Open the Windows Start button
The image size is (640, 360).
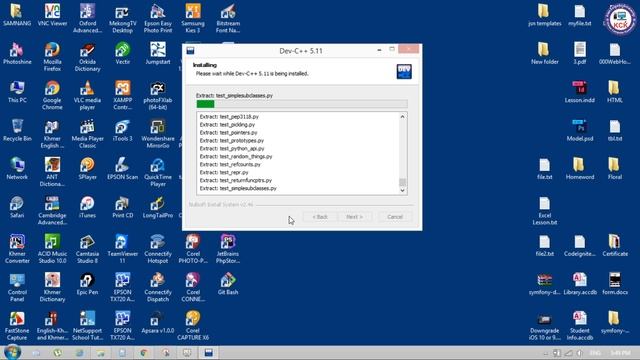point(11,352)
